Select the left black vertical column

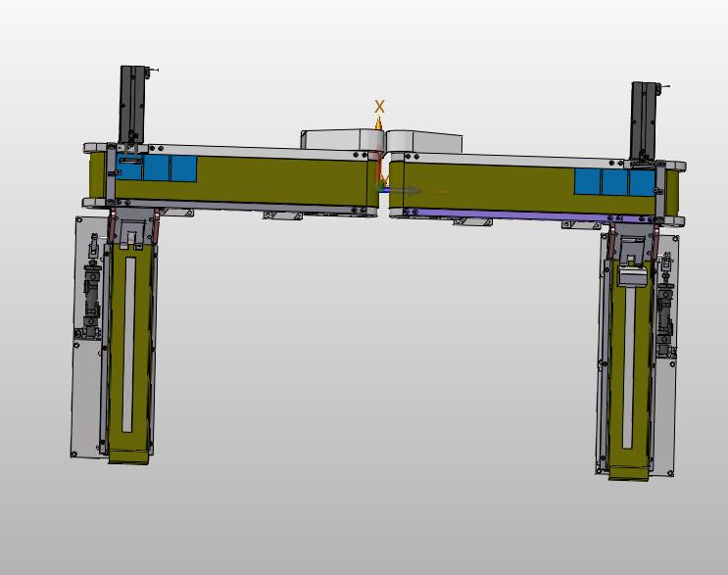[133, 105]
